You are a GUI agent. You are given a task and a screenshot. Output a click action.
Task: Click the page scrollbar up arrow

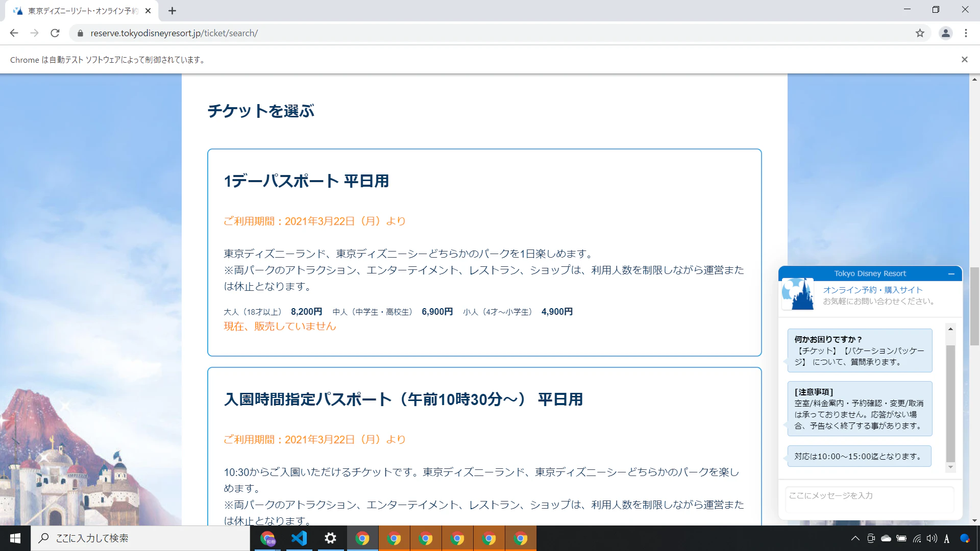(974, 79)
